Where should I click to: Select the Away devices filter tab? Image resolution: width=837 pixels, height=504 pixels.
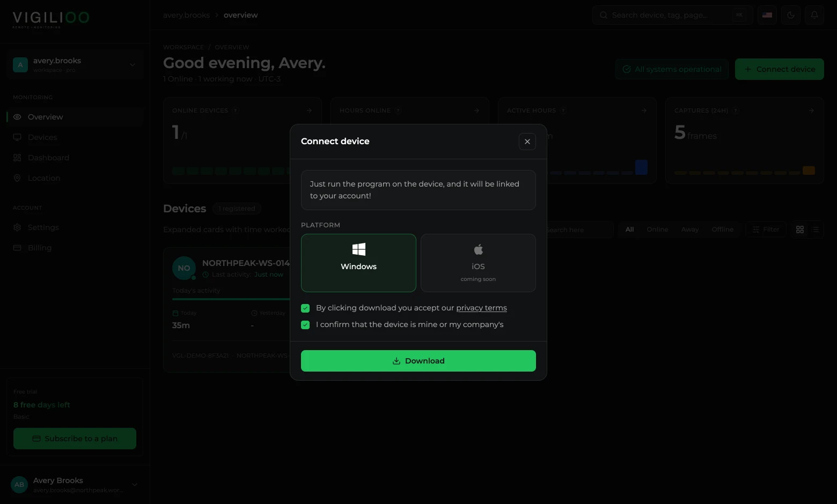coord(690,229)
